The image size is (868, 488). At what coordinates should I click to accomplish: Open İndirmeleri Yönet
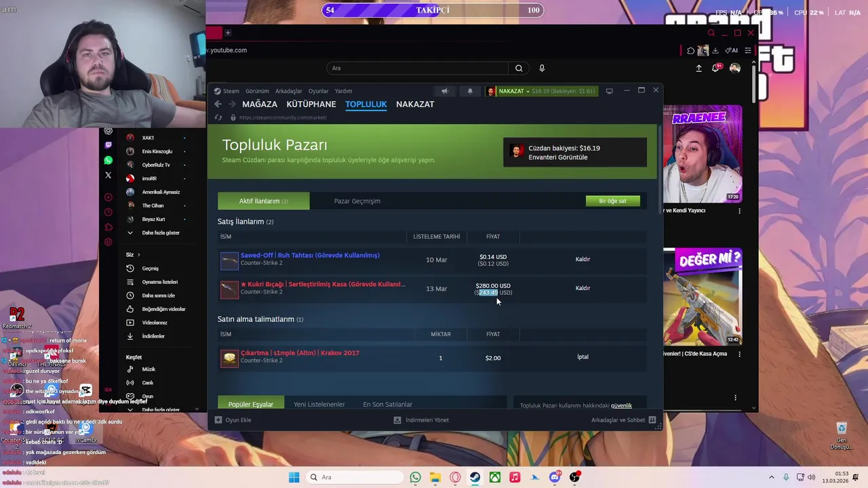point(421,420)
